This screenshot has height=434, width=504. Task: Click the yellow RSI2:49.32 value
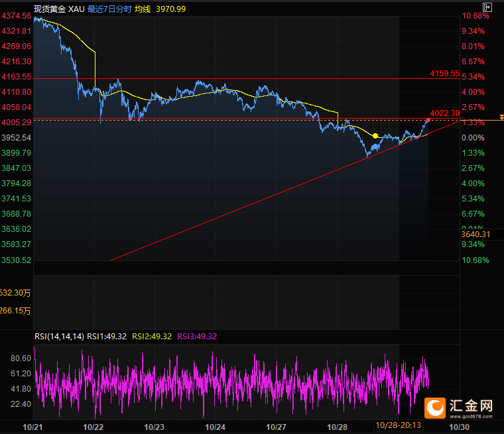[152, 337]
